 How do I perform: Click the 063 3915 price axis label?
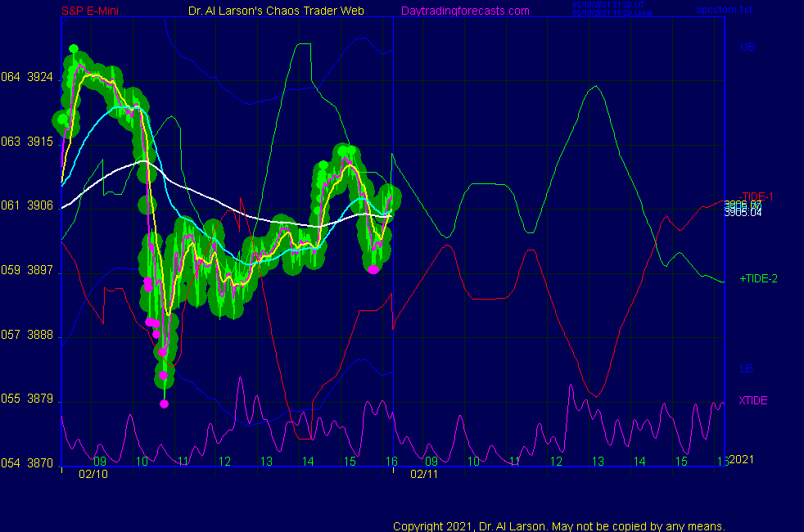(27, 142)
